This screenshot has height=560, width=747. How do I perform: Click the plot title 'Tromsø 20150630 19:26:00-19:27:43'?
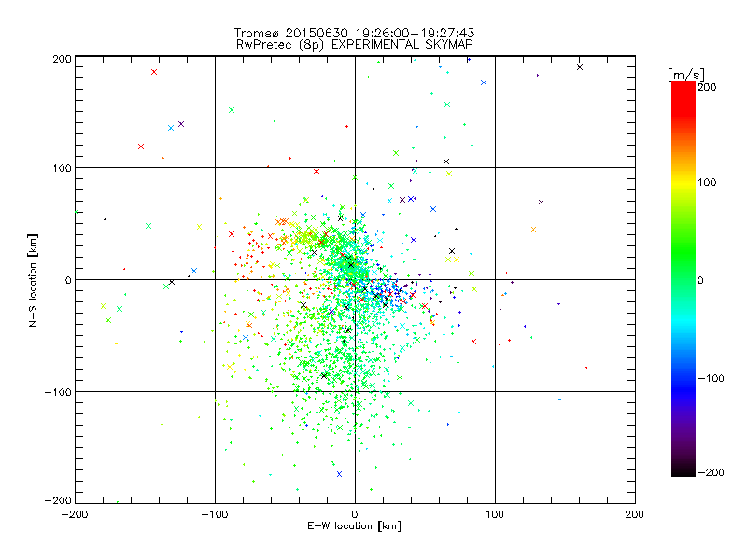point(354,33)
